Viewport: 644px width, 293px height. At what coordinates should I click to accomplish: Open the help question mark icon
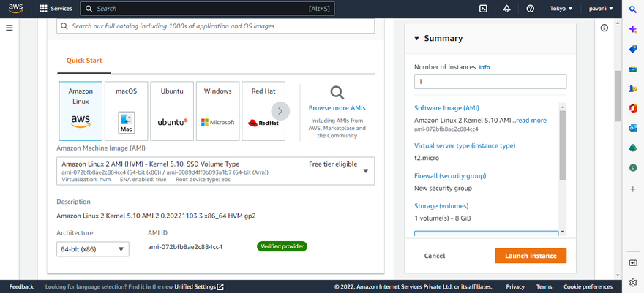[530, 9]
